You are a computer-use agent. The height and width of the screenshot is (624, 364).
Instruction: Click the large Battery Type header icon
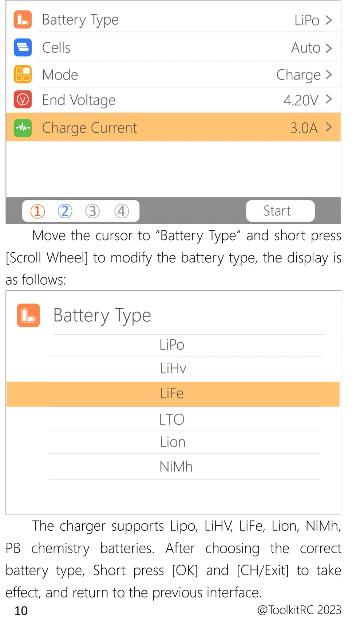(x=28, y=316)
